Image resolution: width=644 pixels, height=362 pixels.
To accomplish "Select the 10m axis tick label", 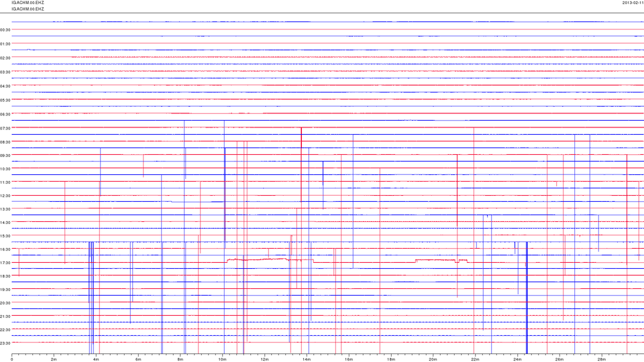I will [x=222, y=359].
